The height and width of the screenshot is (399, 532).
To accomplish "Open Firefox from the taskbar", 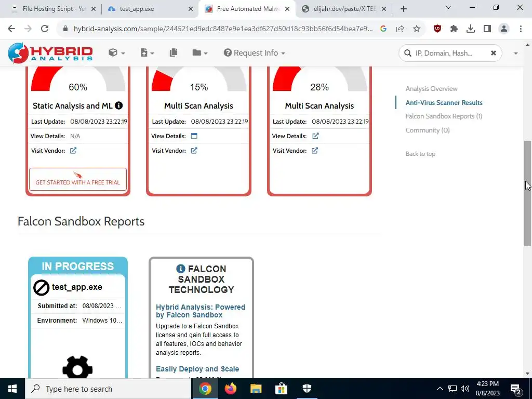I will click(230, 389).
